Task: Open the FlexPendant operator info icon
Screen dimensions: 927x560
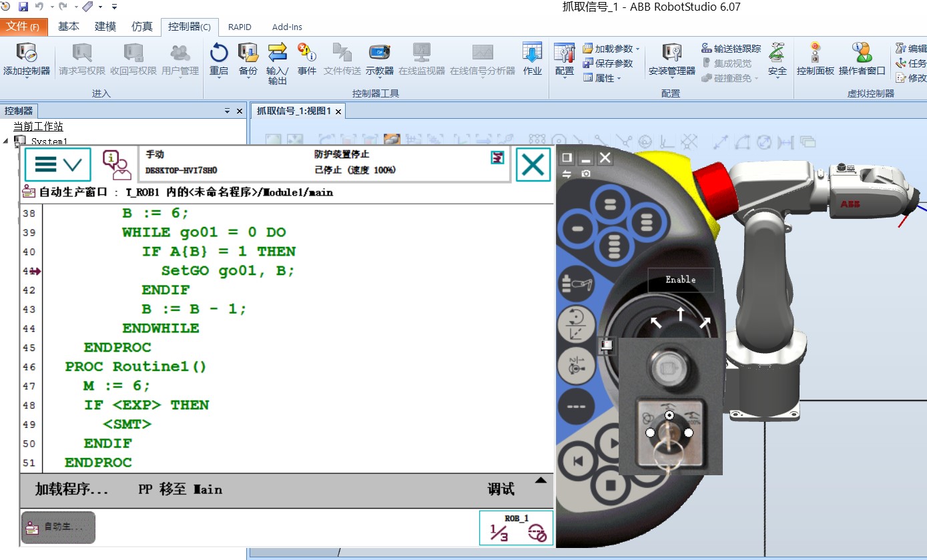Action: coord(117,165)
